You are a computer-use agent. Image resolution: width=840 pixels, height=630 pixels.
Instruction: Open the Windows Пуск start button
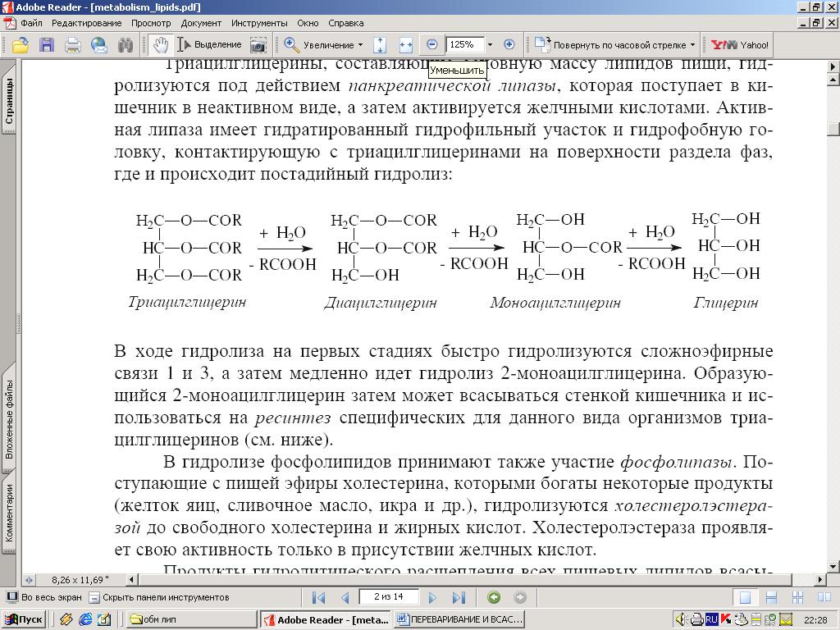click(x=24, y=619)
